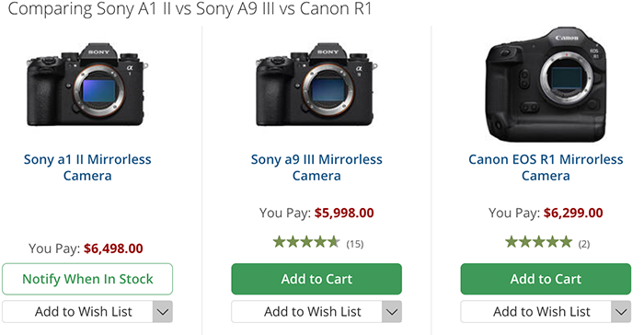644x335 pixels.
Task: View the 15 reviews for Sony a9 III
Action: tap(355, 244)
